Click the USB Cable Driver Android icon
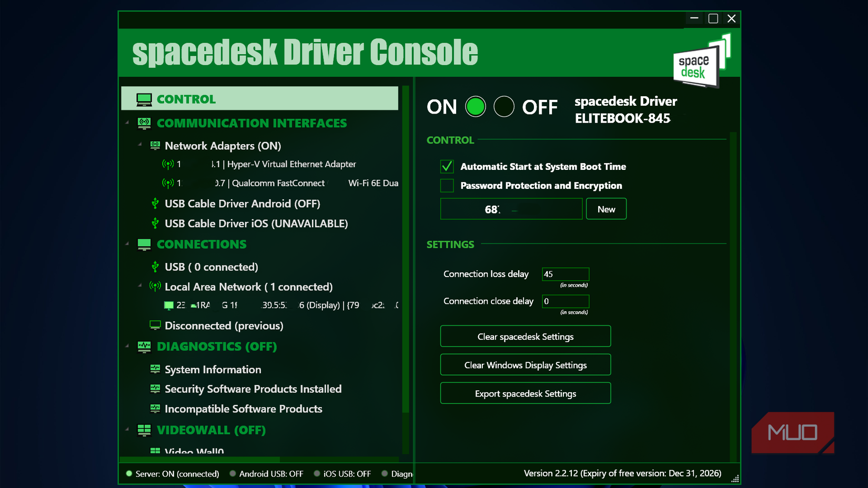 coord(155,204)
